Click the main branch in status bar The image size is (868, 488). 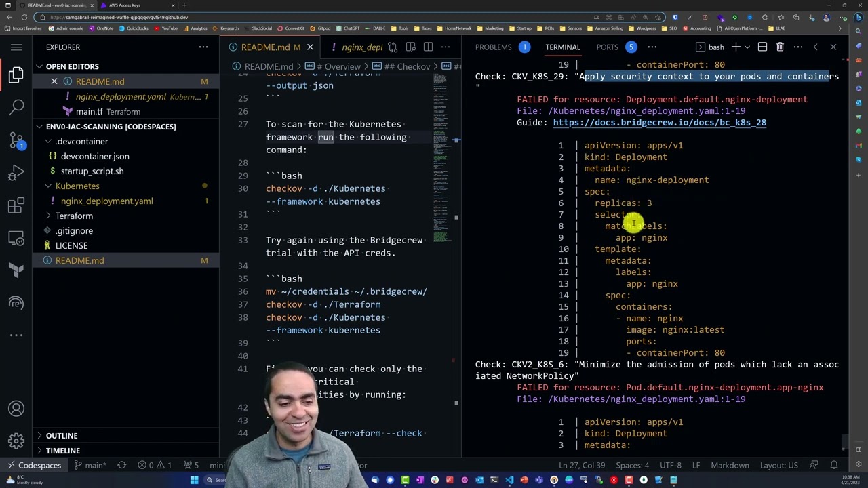90,465
